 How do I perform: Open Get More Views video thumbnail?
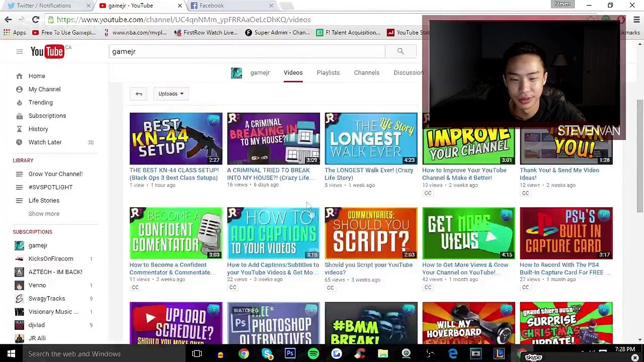468,233
